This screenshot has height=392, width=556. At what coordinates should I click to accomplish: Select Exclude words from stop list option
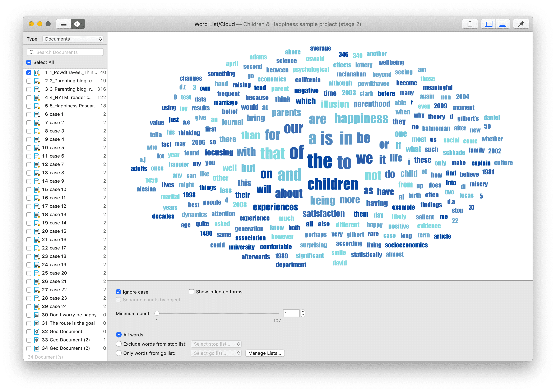[119, 344]
